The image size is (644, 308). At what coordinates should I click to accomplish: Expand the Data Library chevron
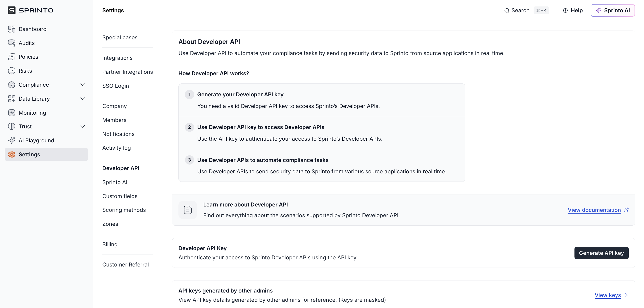pyautogui.click(x=83, y=99)
